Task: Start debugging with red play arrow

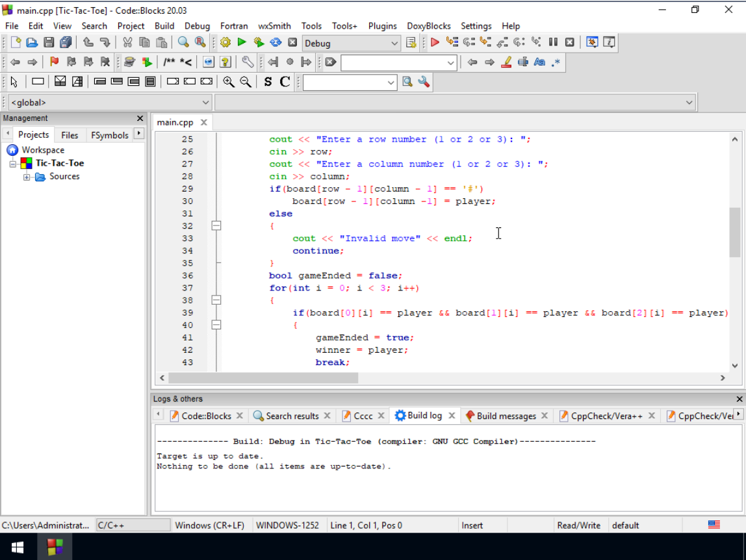Action: 435,43
